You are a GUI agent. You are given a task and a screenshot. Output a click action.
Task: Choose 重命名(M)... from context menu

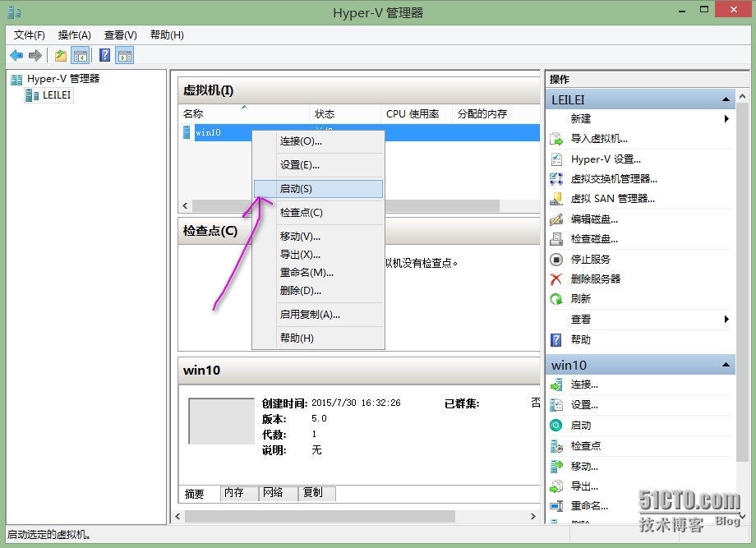[x=318, y=272]
